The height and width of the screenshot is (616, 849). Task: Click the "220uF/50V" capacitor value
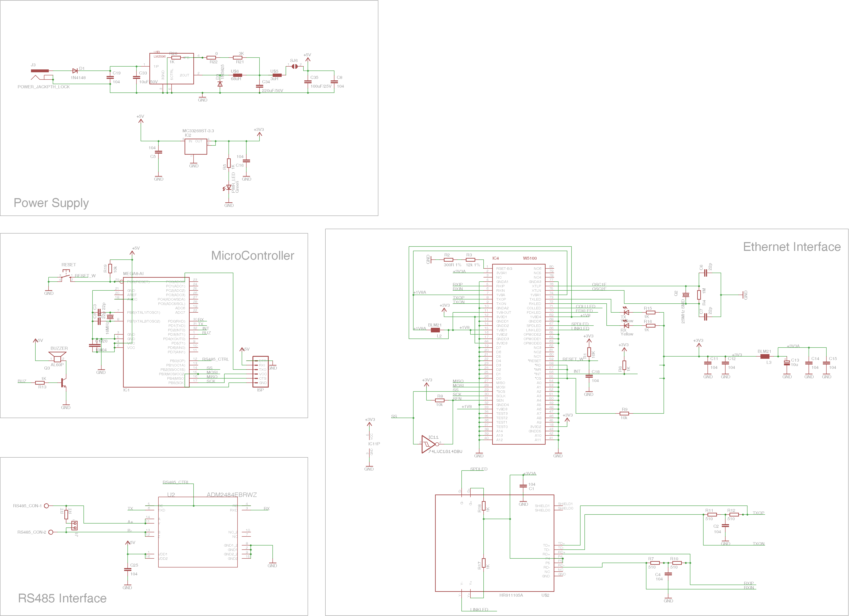(272, 91)
